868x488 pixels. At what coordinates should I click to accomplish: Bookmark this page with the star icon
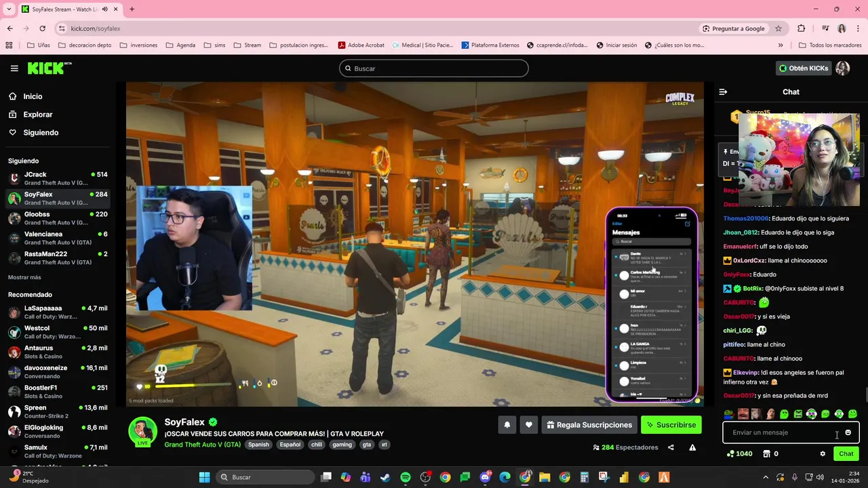778,28
